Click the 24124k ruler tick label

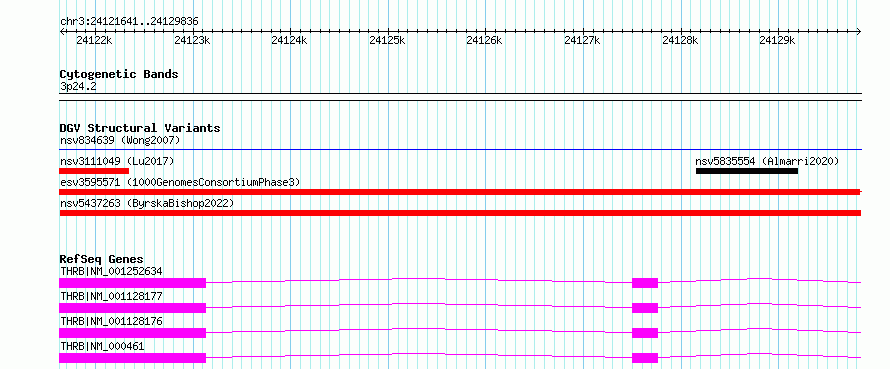coord(289,40)
